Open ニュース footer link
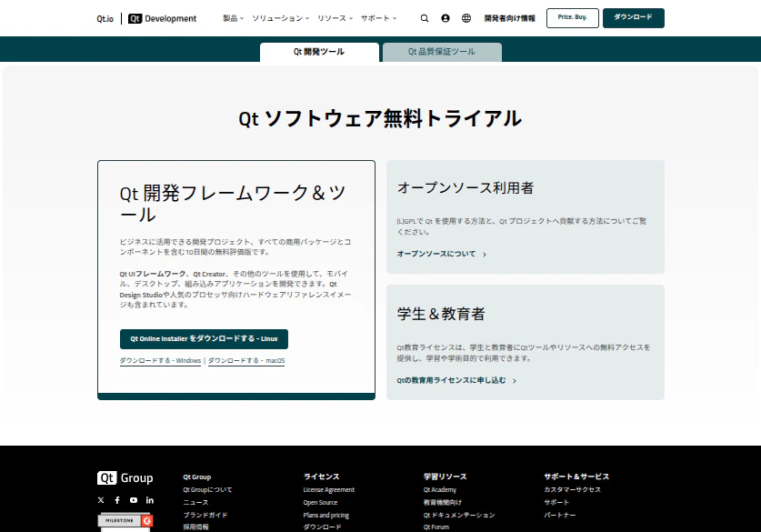The height and width of the screenshot is (532, 761). (x=195, y=502)
